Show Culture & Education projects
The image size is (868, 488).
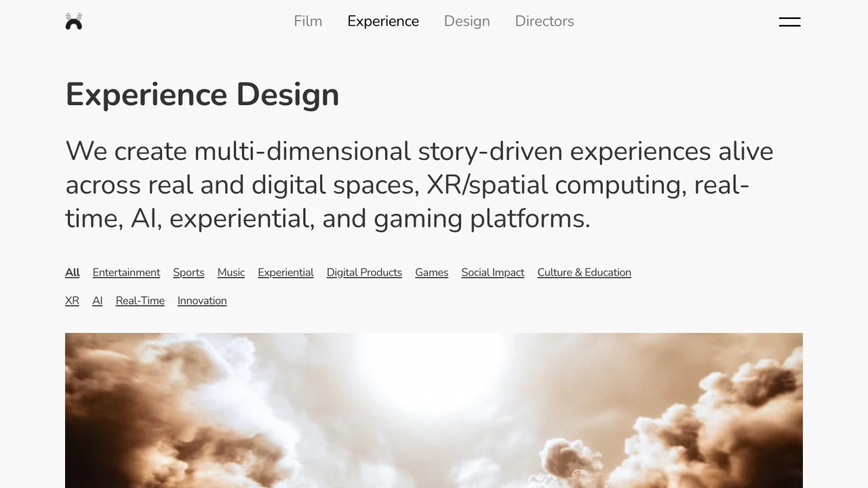pyautogui.click(x=585, y=272)
